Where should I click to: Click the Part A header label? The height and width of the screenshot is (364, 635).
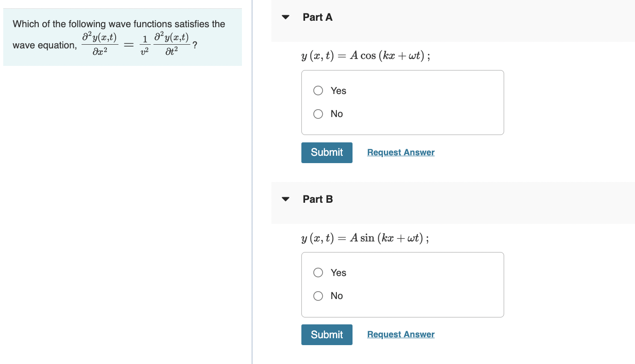click(317, 18)
